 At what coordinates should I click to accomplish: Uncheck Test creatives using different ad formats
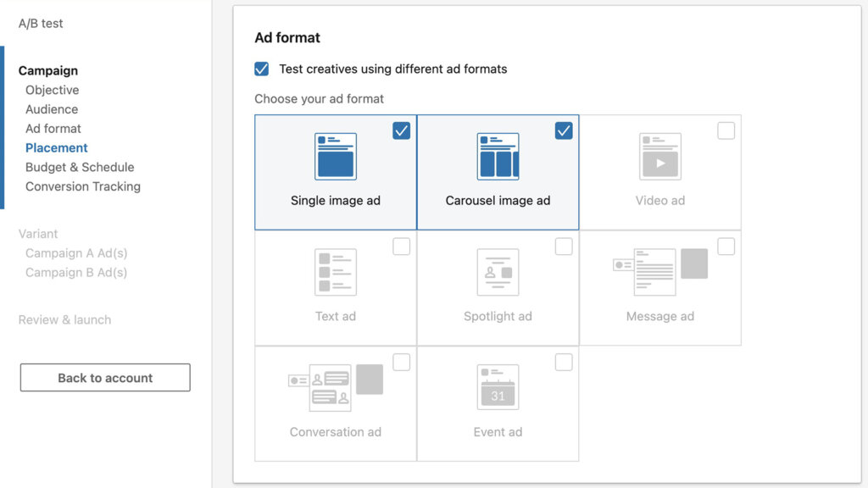pos(262,69)
